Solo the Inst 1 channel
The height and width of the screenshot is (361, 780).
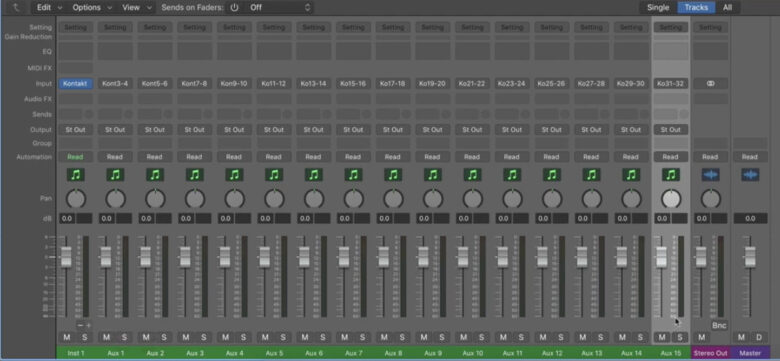(85, 338)
